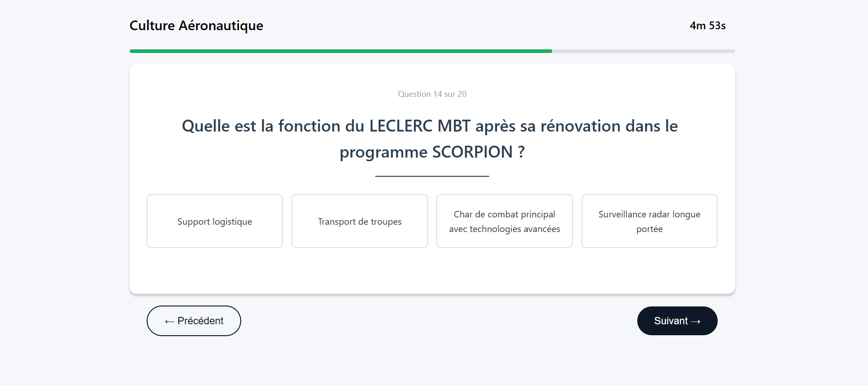The image size is (868, 385).
Task: Select "Surveillance radar longue portée" answer
Action: click(649, 222)
